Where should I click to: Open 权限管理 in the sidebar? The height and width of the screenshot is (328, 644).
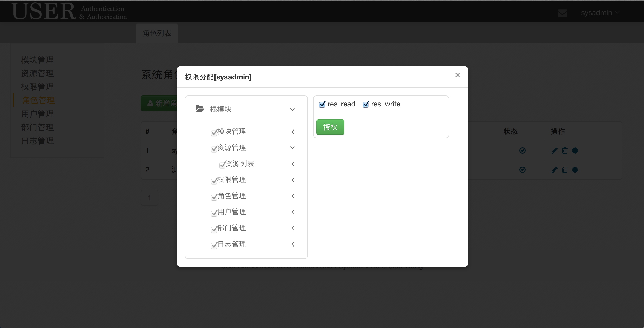[x=37, y=87]
